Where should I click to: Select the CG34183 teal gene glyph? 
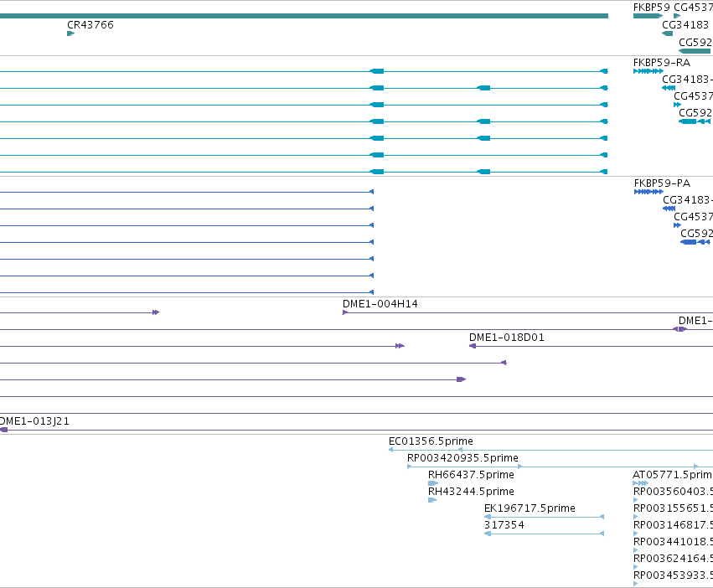click(667, 34)
